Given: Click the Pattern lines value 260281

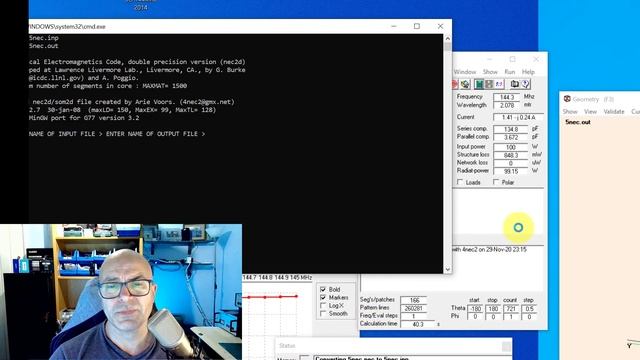Looking at the screenshot, I should (413, 308).
